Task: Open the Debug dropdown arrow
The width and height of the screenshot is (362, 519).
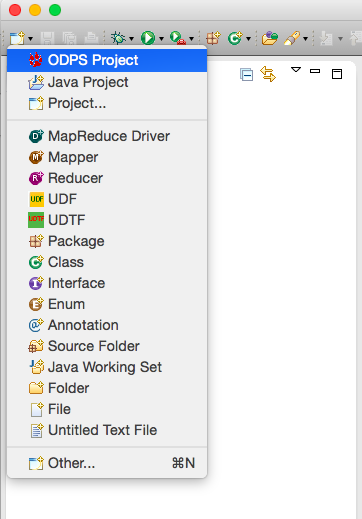Action: 131,39
